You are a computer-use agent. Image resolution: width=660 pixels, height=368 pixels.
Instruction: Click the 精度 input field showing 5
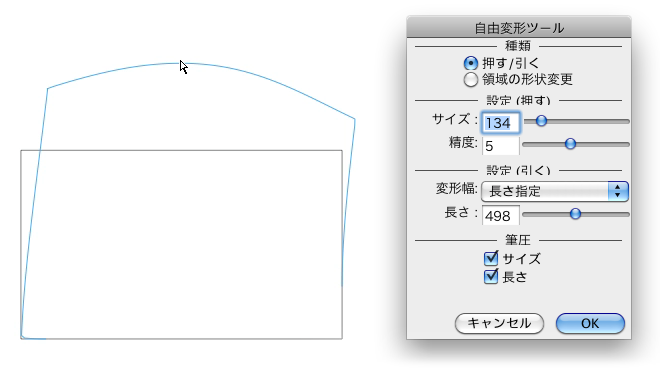[x=501, y=146]
